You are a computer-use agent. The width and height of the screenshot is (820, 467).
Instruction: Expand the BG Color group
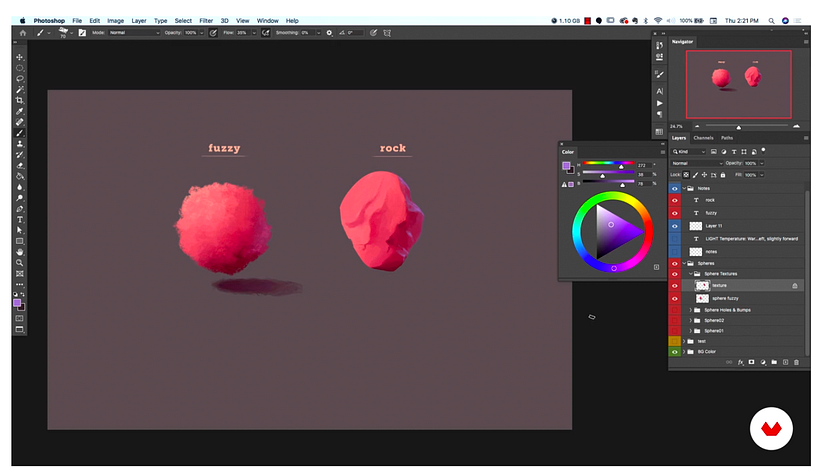(684, 352)
